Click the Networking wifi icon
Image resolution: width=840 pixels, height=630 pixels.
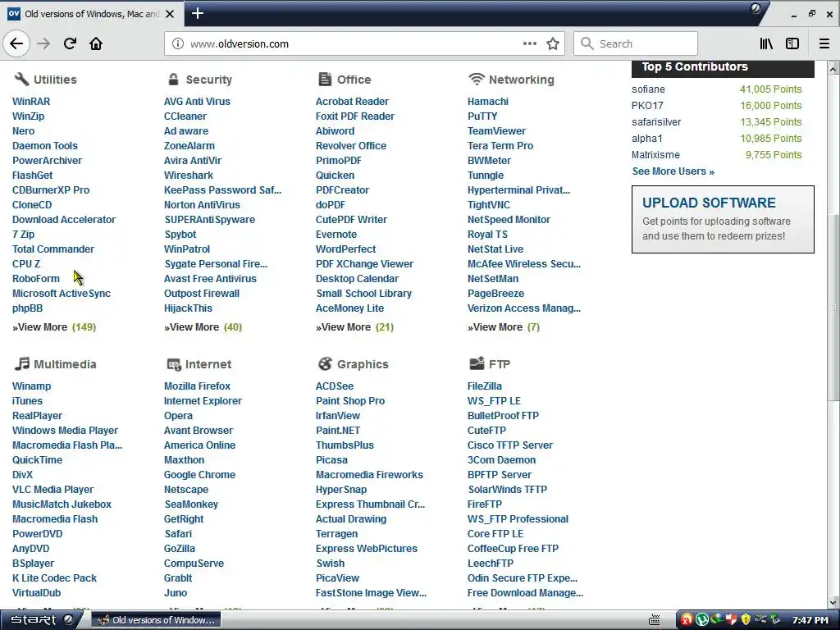(477, 80)
